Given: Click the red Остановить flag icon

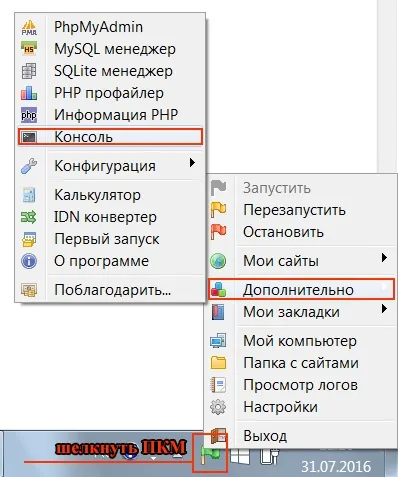Looking at the screenshot, I should [x=218, y=232].
